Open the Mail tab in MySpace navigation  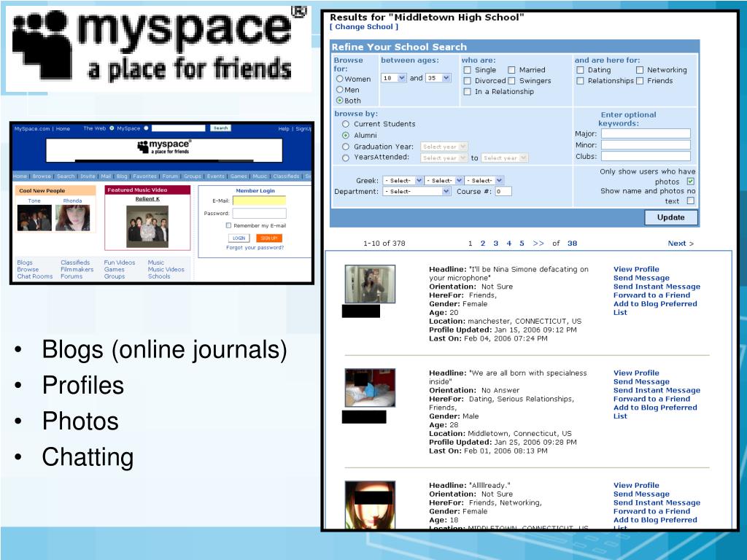coord(106,176)
